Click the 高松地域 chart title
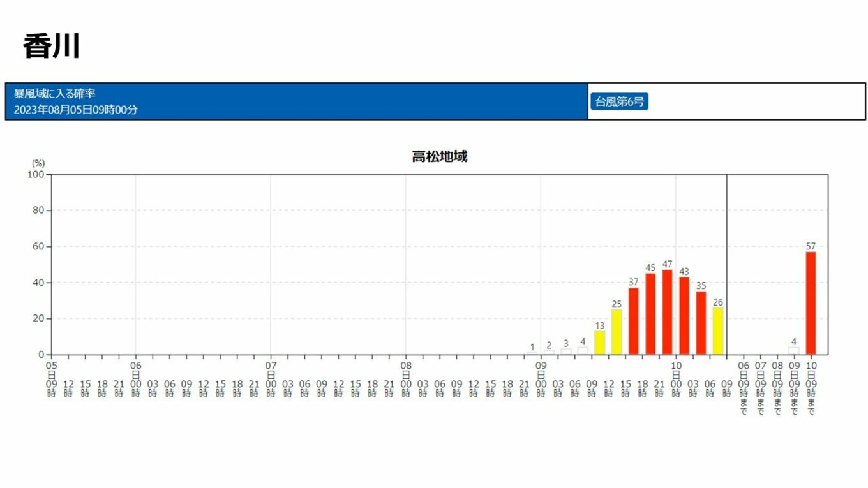868x488 pixels. tap(439, 156)
